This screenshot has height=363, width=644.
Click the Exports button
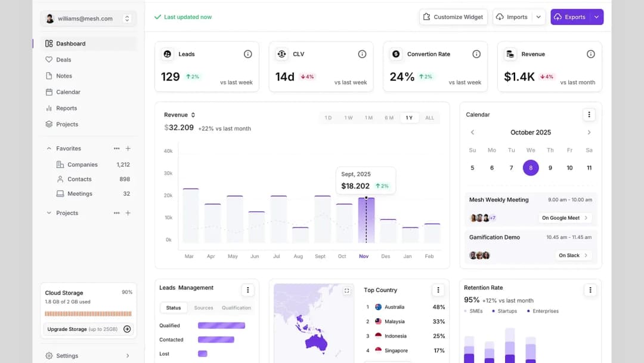pos(571,17)
